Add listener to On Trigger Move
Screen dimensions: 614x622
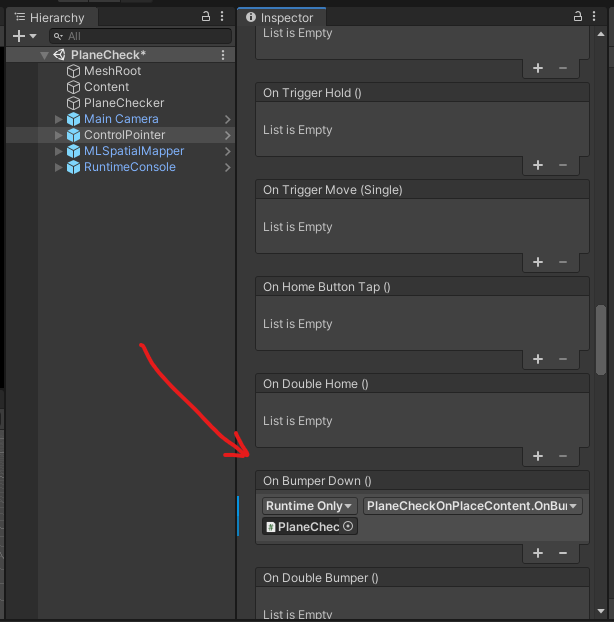538,262
